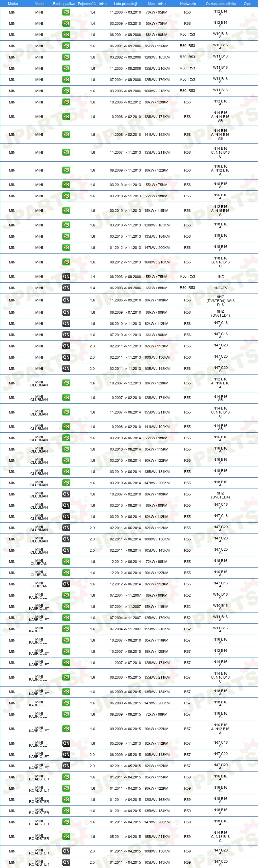
Task: Click the diesel icon in the Roadster 100kW / 136KM row
Action: (x=66, y=851)
